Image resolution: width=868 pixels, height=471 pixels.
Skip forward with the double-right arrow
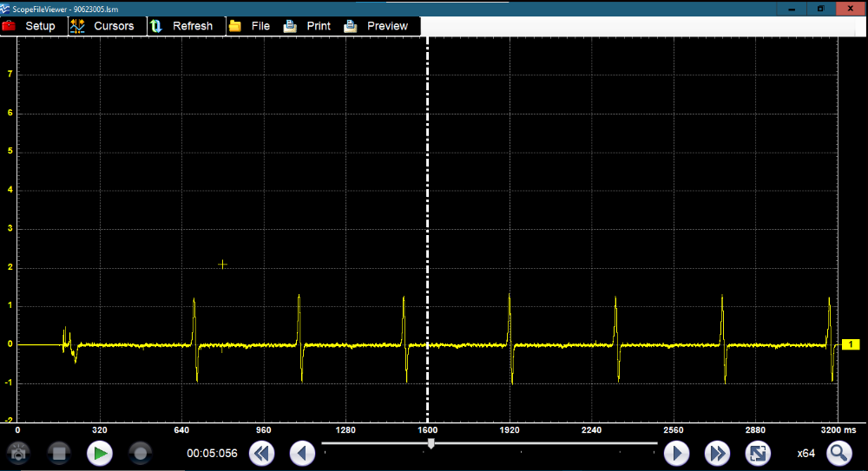717,453
